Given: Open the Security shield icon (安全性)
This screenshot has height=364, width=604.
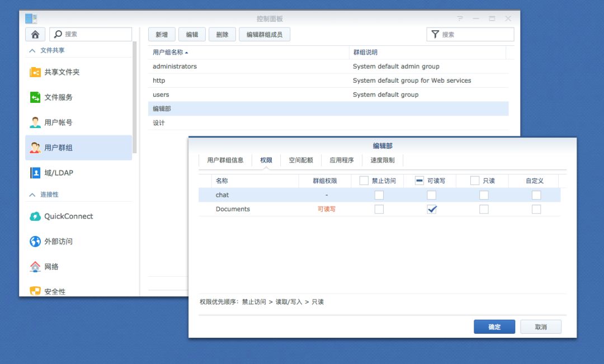Looking at the screenshot, I should click(35, 291).
